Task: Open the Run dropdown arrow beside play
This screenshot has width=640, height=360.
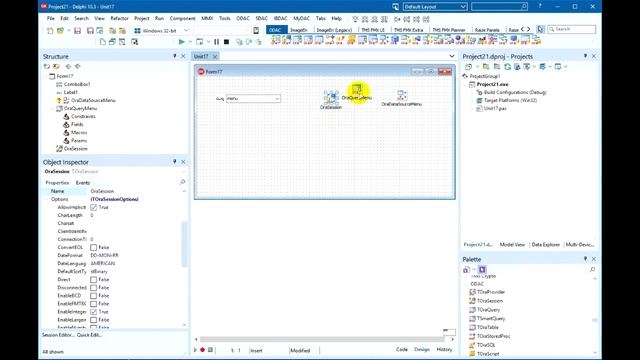Action: 190,42
